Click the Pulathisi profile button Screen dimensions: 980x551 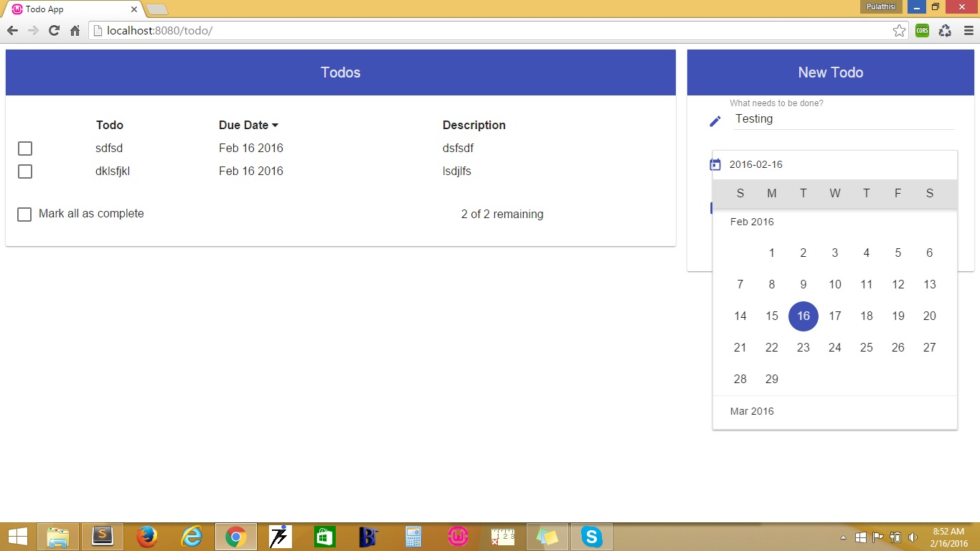point(882,6)
